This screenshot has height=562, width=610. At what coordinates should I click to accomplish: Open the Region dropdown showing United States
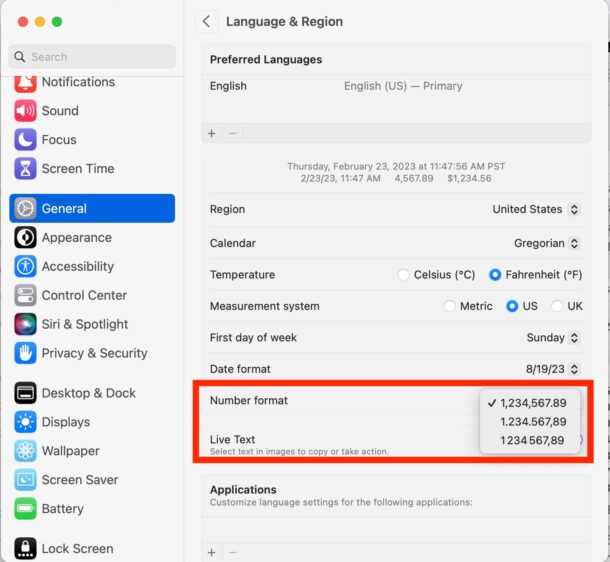click(x=536, y=210)
